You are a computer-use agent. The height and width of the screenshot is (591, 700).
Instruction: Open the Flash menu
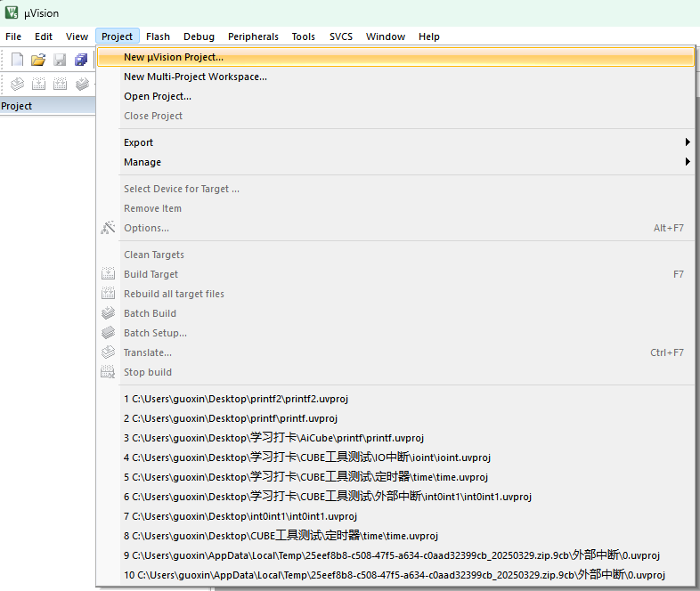click(158, 36)
